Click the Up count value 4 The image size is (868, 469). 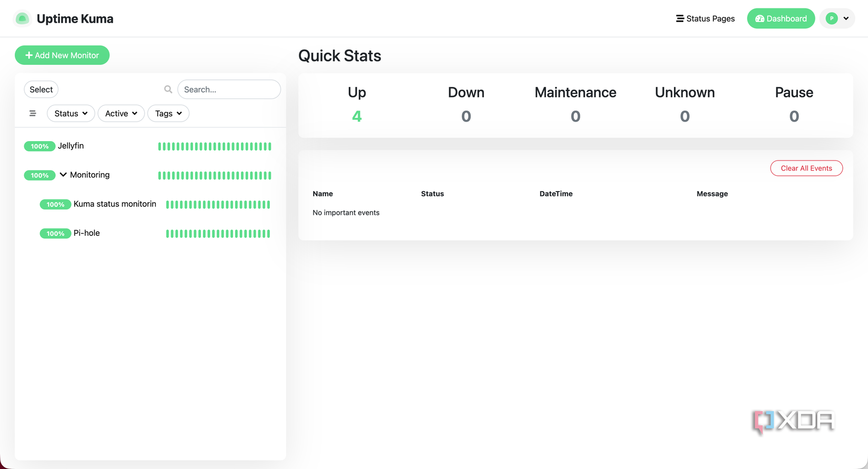pos(357,116)
